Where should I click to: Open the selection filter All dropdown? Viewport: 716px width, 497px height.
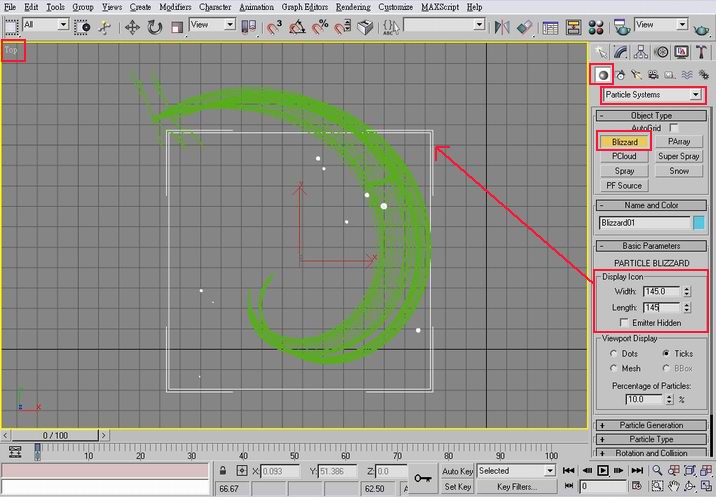tap(46, 24)
